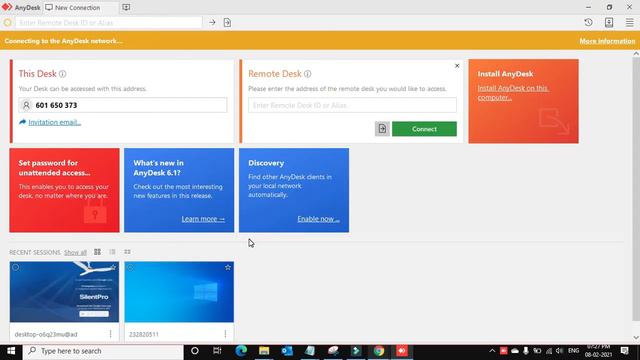Open desktop-o6q23mu@ad session thumbnail

pyautogui.click(x=64, y=292)
